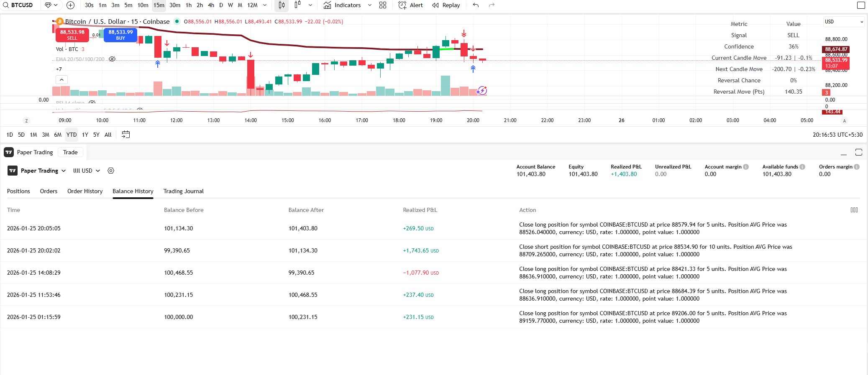The height and width of the screenshot is (375, 868).
Task: Start bar Replay mode
Action: pos(446,5)
